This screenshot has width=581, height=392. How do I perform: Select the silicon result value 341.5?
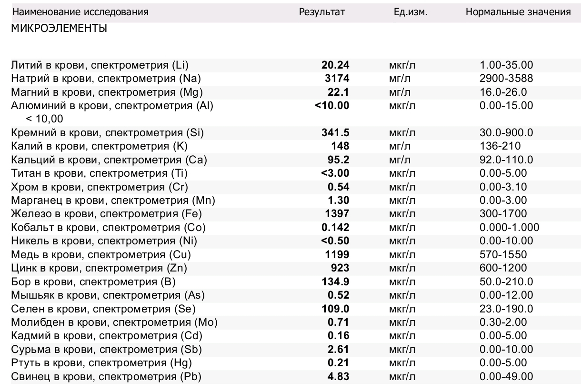[x=335, y=132]
